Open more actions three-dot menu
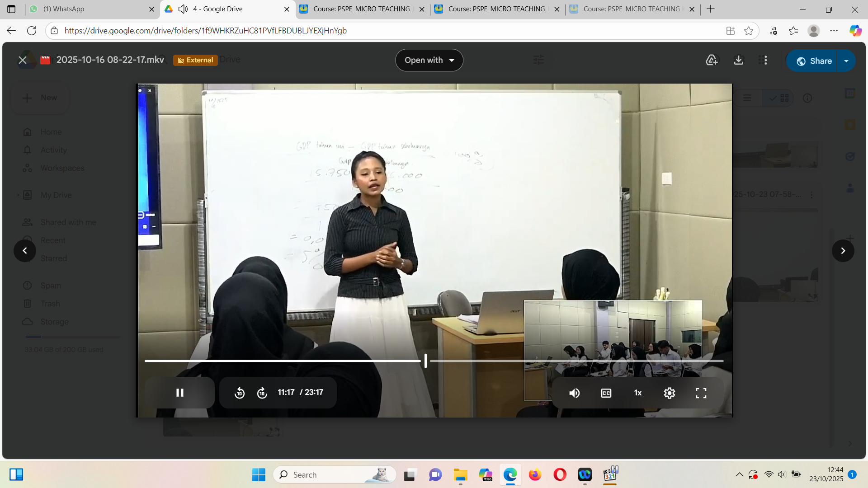 click(765, 60)
